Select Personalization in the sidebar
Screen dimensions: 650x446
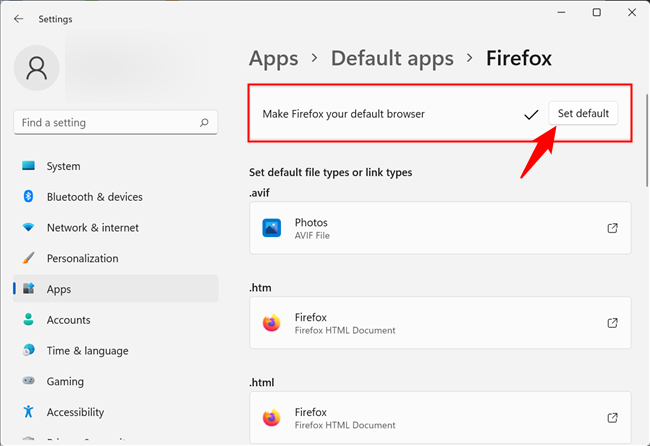pyautogui.click(x=82, y=258)
